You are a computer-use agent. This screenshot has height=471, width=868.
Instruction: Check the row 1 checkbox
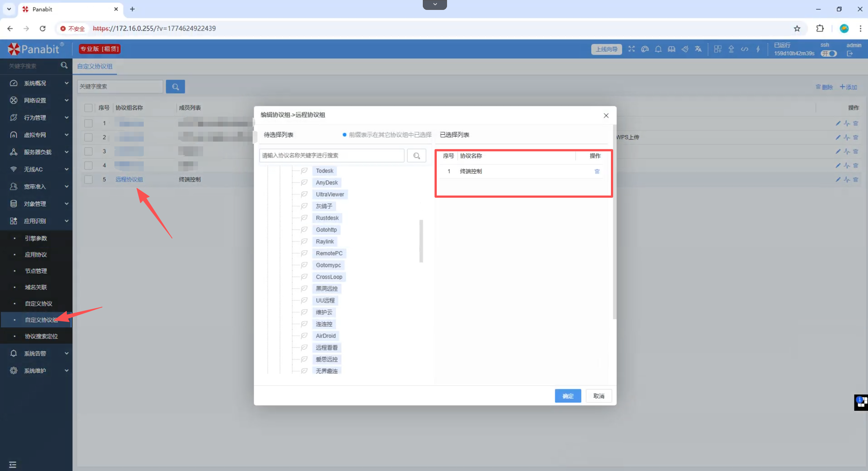[x=88, y=123]
